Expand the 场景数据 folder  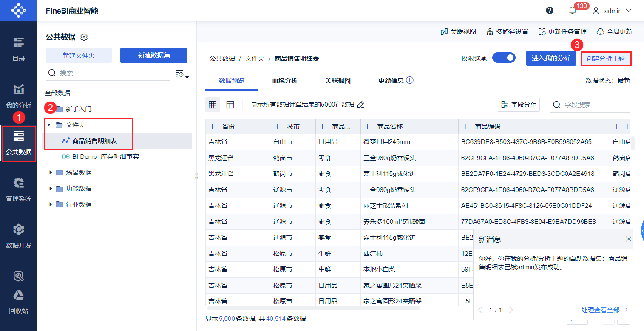pos(51,173)
